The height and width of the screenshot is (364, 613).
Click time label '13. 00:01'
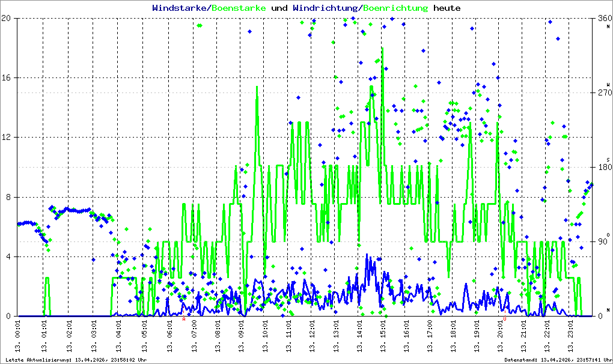[18, 336]
